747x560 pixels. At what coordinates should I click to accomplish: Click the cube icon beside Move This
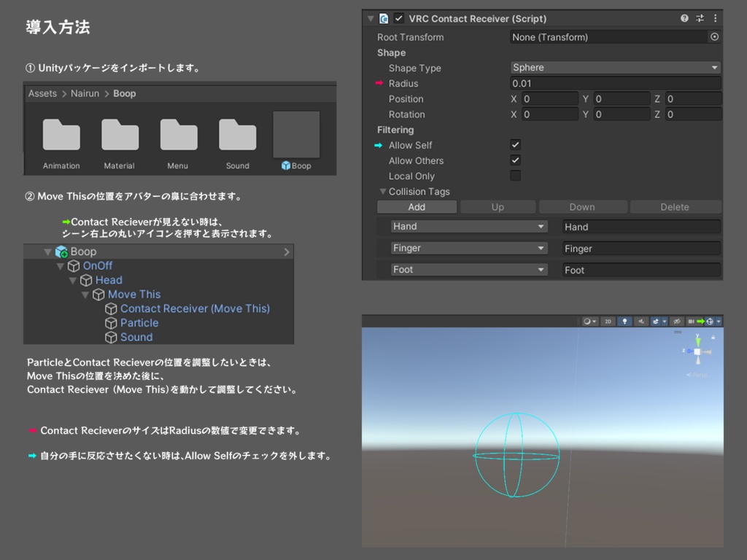click(x=98, y=295)
